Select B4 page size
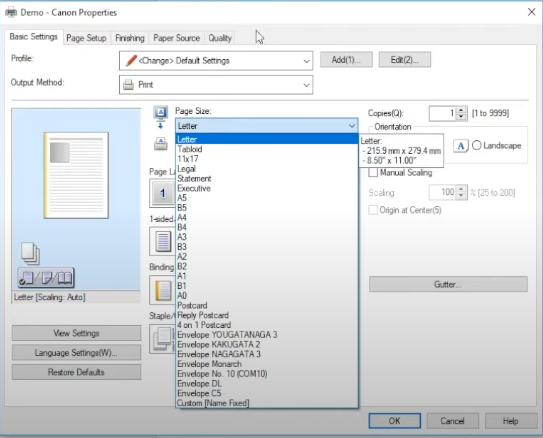The image size is (543, 438). [267, 227]
